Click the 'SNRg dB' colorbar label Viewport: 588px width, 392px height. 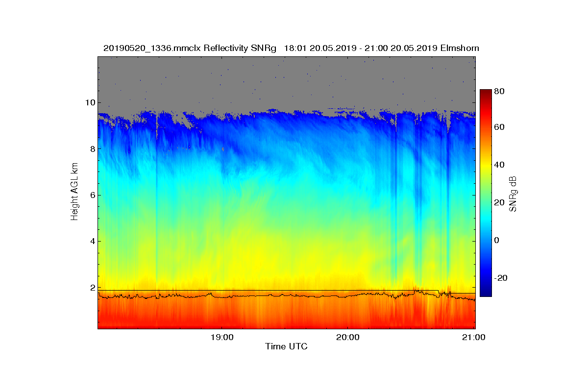click(x=513, y=194)
